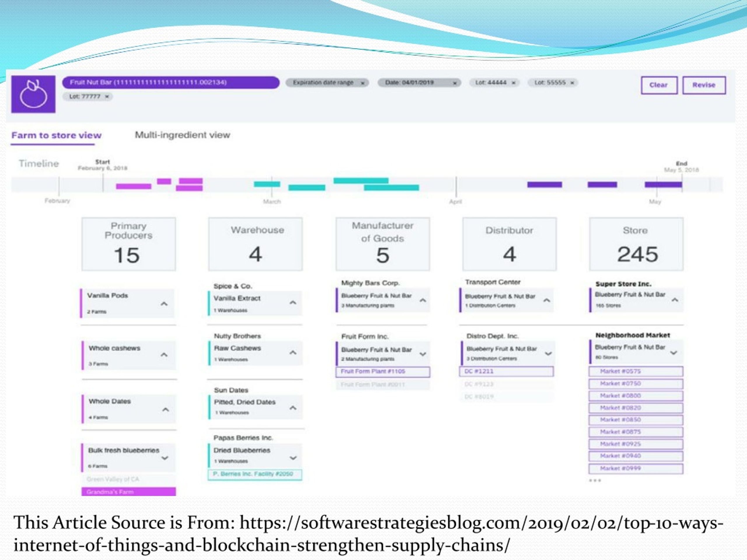Select Market #0575 store
This screenshot has width=747, height=560.
636,371
